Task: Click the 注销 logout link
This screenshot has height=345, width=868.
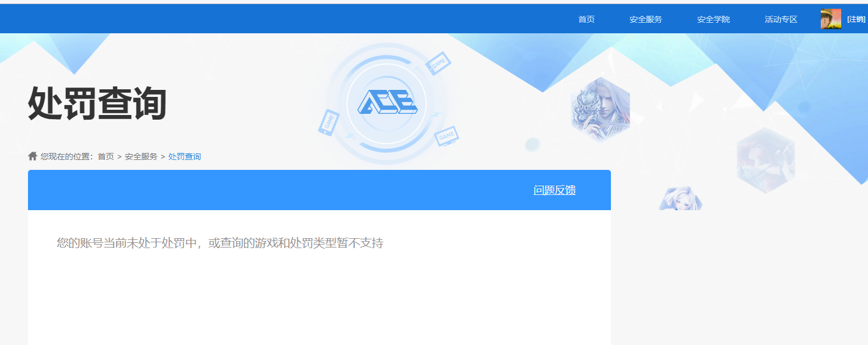Action: pos(856,19)
